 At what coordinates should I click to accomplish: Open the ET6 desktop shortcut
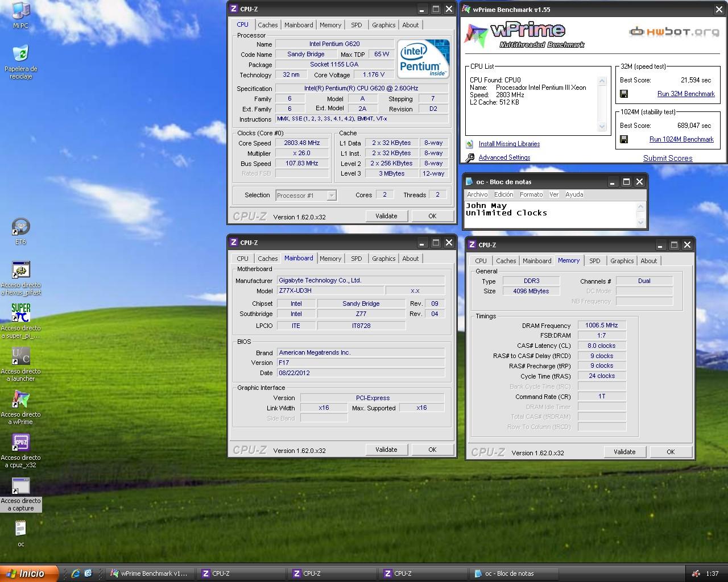(20, 227)
